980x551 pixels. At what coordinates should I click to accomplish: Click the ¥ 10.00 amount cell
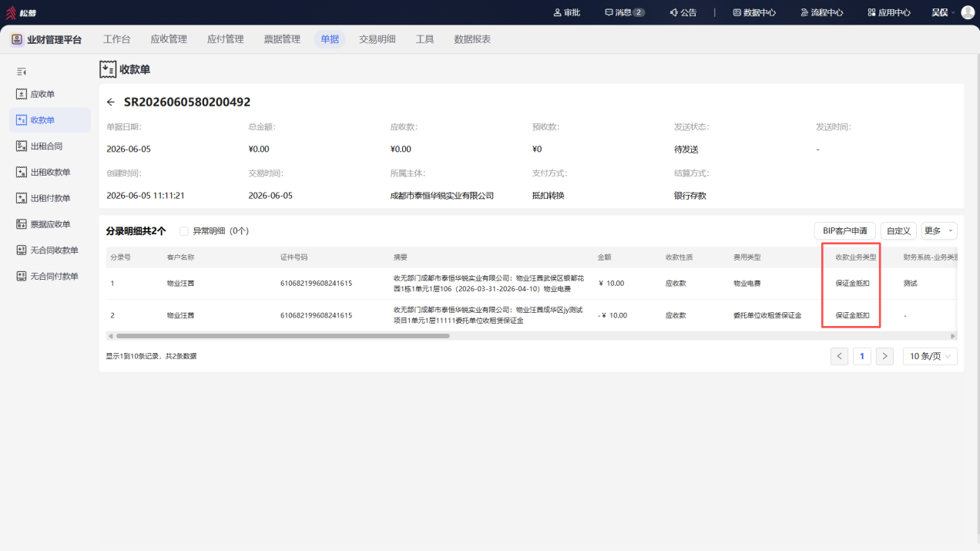pyautogui.click(x=612, y=284)
